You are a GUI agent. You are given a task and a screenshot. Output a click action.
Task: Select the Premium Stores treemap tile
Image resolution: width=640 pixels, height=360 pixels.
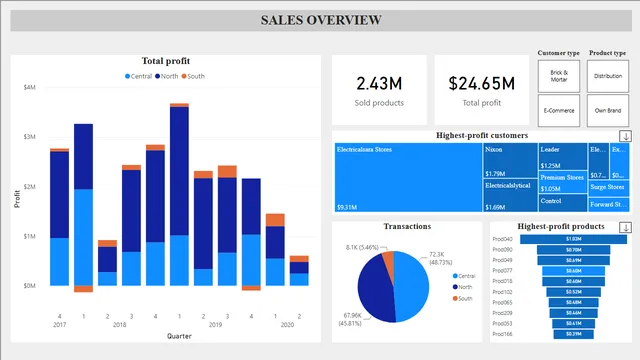point(563,182)
